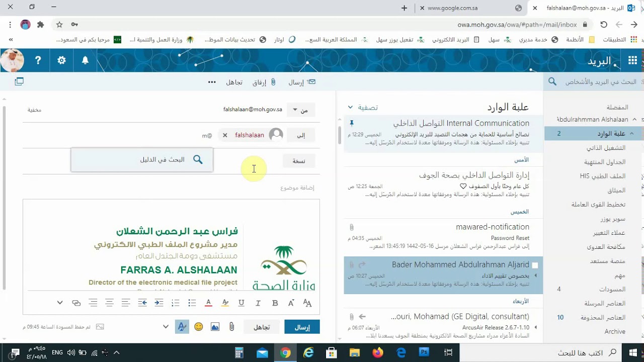The height and width of the screenshot is (362, 644).
Task: Click Discard (تجاهل) in top toolbar
Action: 234,82
